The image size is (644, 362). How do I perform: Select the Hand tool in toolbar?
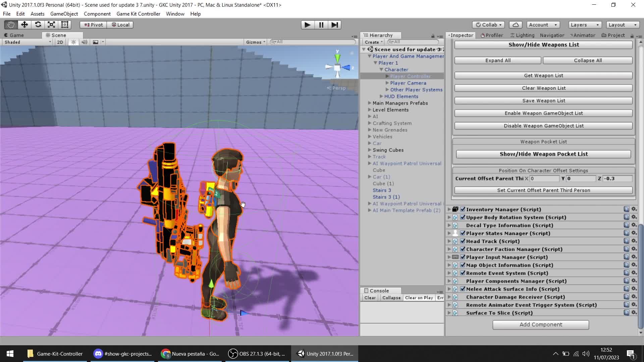pyautogui.click(x=11, y=25)
